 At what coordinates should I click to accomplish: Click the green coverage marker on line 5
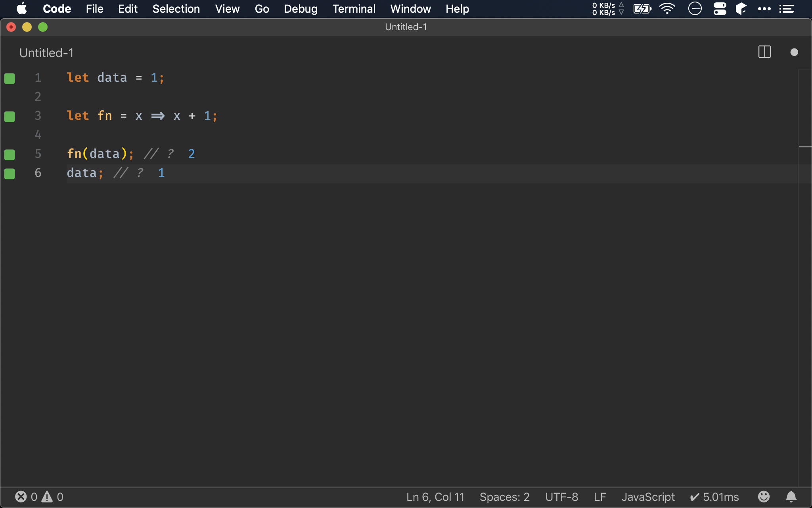pos(10,154)
